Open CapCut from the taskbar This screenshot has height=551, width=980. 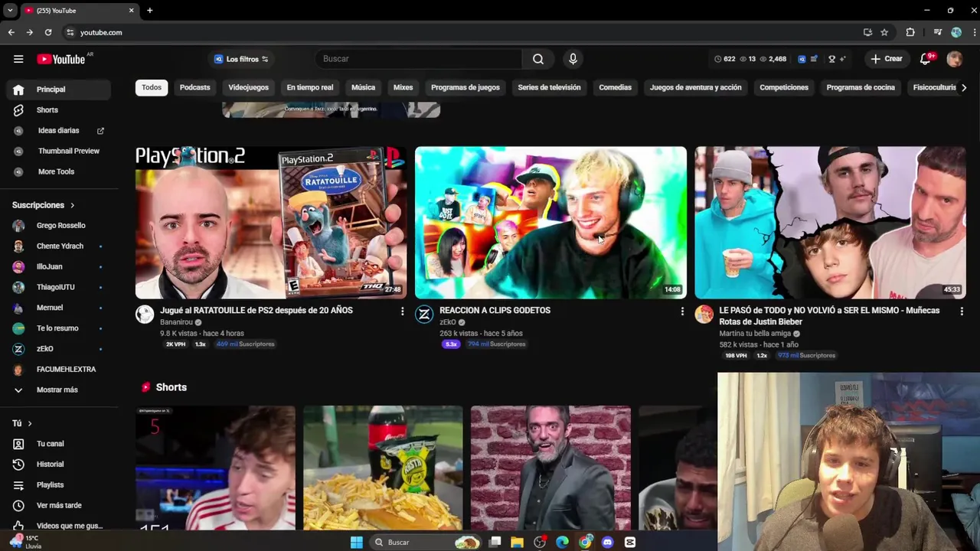630,542
